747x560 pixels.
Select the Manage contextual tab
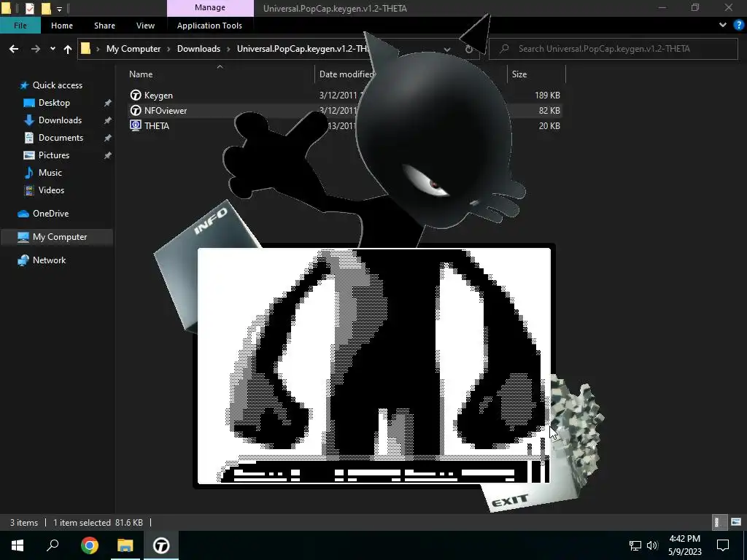tap(210, 7)
